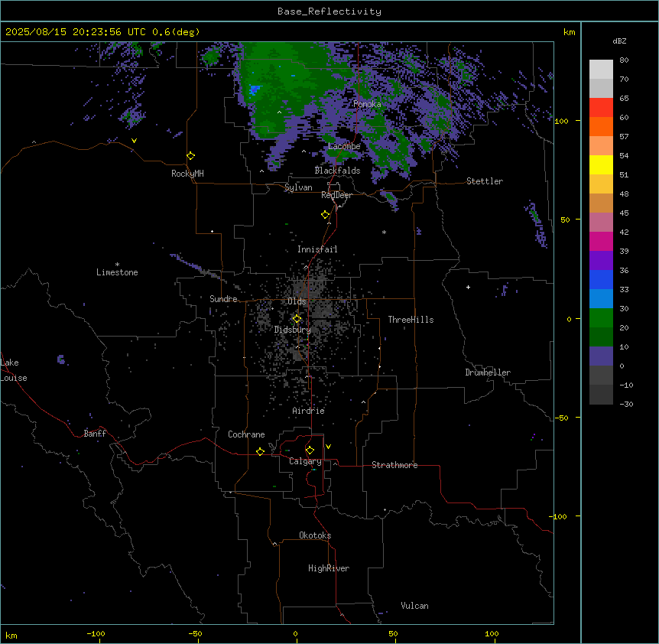Click the dBZ legend heading
The image size is (659, 644).
point(619,41)
